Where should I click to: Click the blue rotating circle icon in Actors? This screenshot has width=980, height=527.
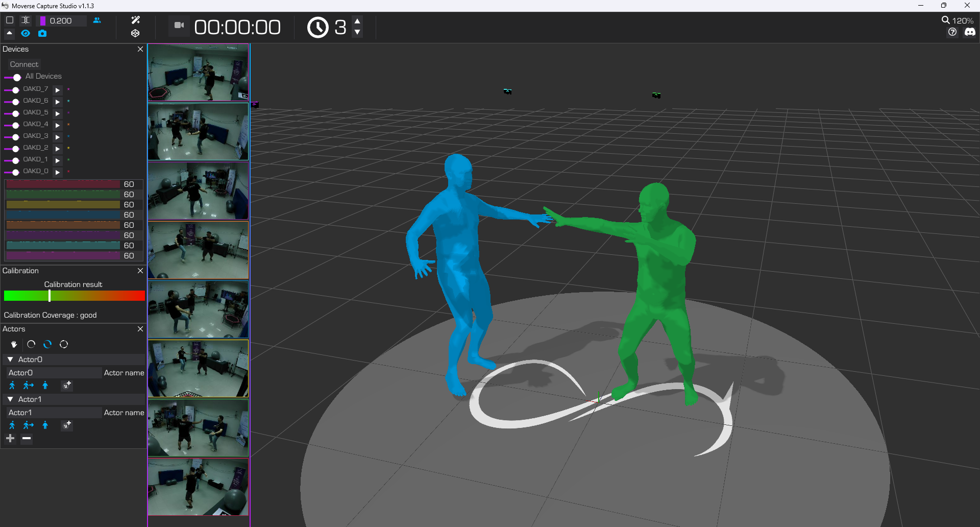pyautogui.click(x=47, y=344)
